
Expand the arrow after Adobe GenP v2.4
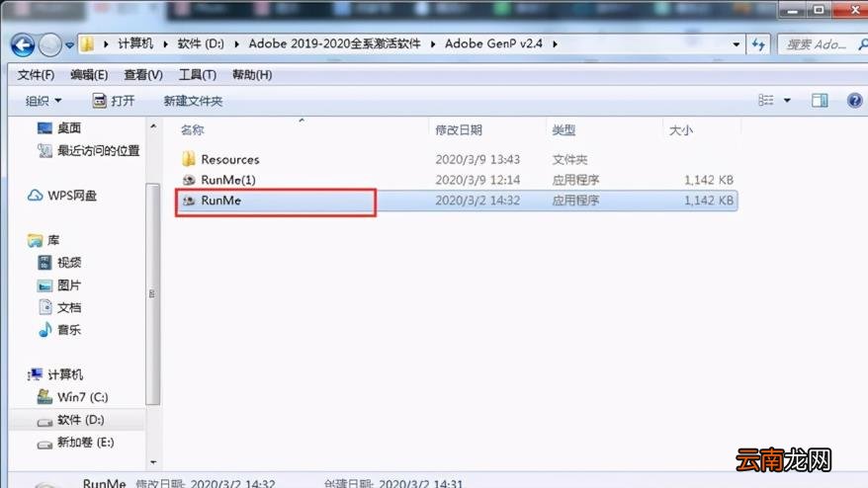(x=555, y=43)
